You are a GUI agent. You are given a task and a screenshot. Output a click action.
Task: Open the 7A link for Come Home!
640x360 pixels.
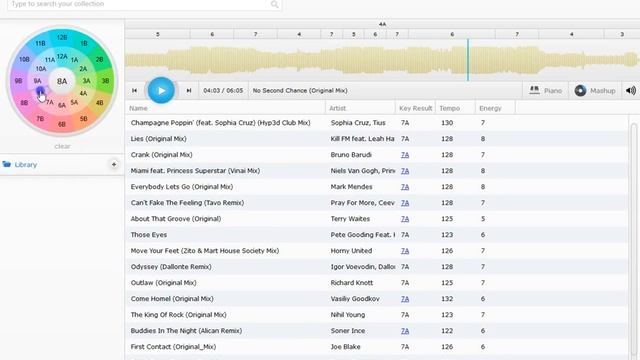point(405,299)
